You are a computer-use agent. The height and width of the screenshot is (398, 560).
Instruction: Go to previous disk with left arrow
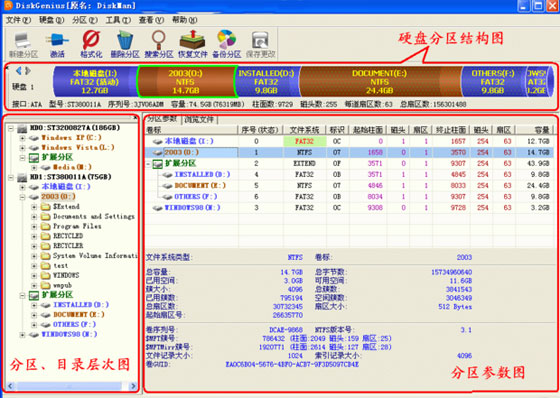coord(19,71)
